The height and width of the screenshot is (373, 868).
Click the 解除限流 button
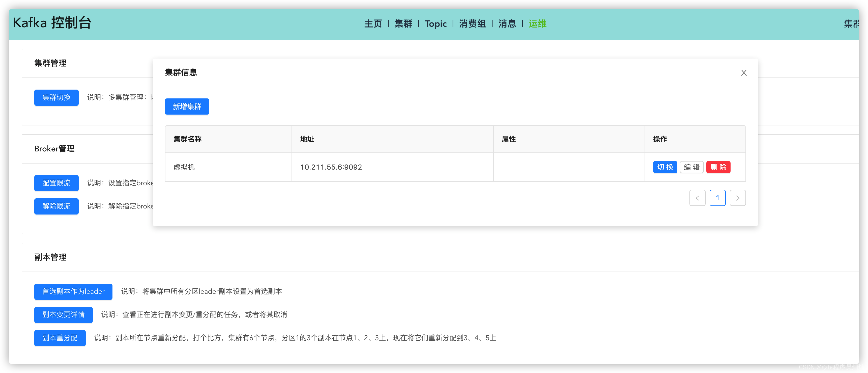[x=56, y=206]
